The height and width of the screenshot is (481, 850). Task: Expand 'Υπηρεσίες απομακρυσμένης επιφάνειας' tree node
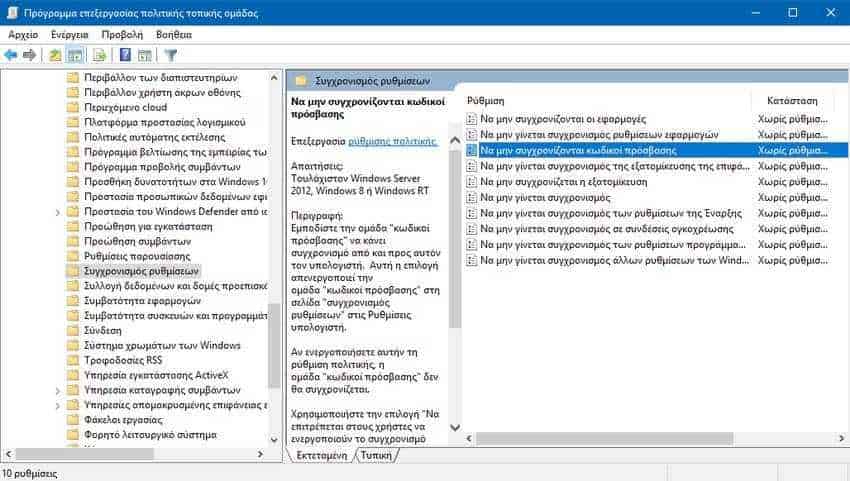(57, 405)
